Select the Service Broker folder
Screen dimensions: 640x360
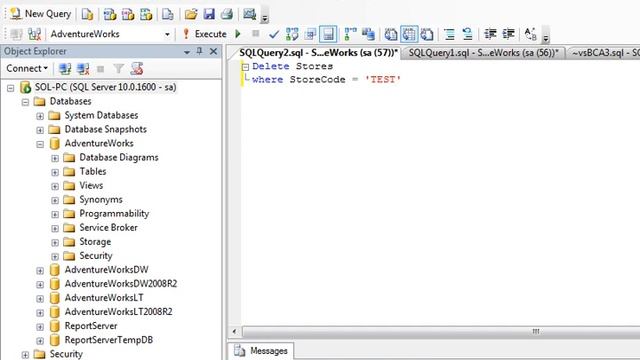pos(108,228)
